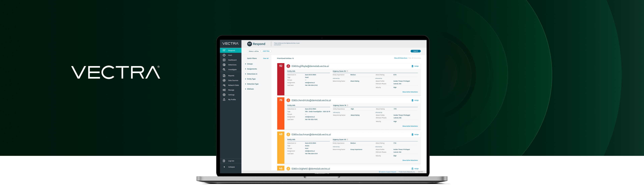The image size is (644, 186).
Task: Click 'Feb 13th 2024 07:53' last seen value
Action: click(x=311, y=85)
